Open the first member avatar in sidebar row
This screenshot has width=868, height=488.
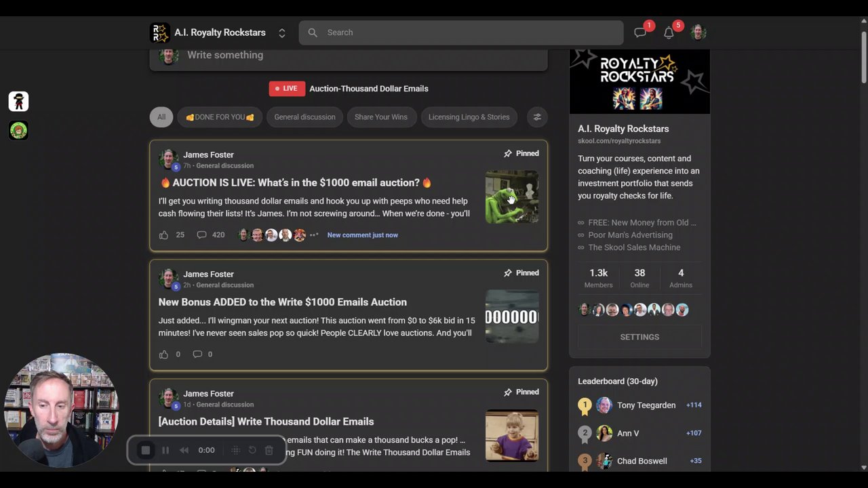[585, 310]
